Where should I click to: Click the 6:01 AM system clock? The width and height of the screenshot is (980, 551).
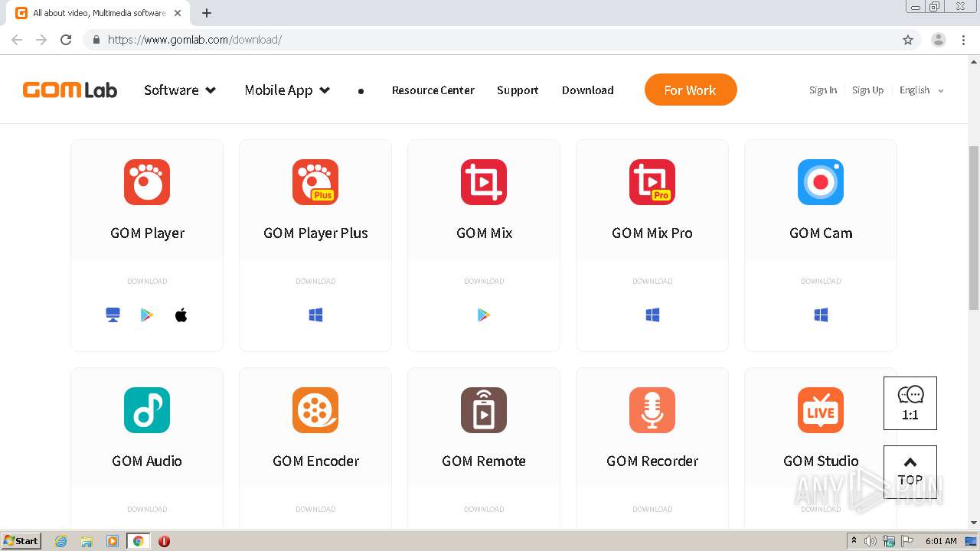tap(941, 541)
